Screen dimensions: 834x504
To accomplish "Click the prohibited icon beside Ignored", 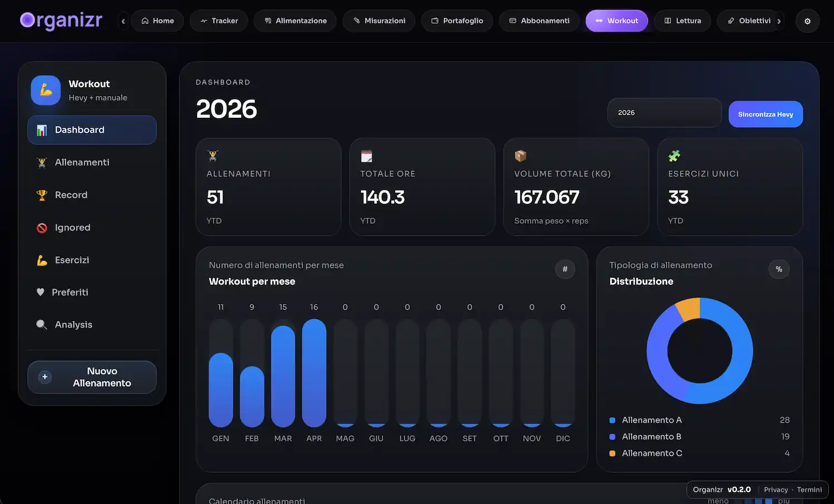I will click(x=42, y=228).
